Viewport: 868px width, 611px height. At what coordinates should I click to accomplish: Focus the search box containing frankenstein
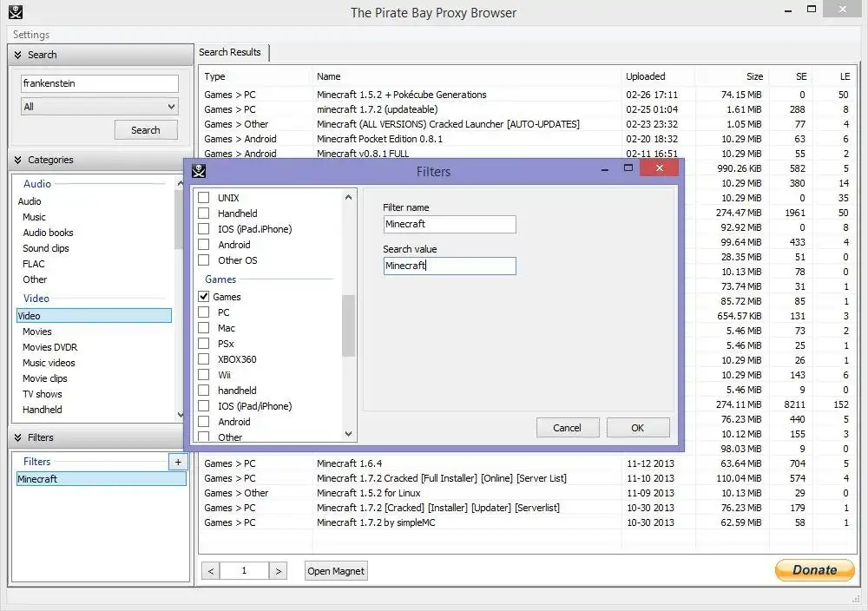[100, 83]
